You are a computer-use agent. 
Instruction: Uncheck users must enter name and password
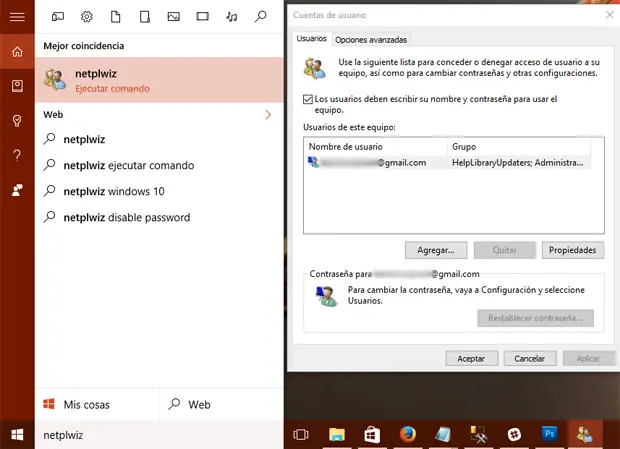pyautogui.click(x=308, y=99)
